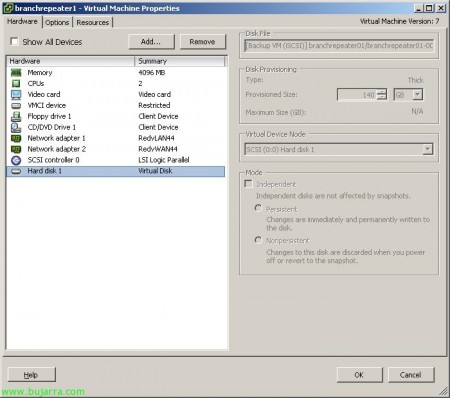Click the 4096 MB summary value
This screenshot has height=398, width=450.
pyautogui.click(x=152, y=73)
